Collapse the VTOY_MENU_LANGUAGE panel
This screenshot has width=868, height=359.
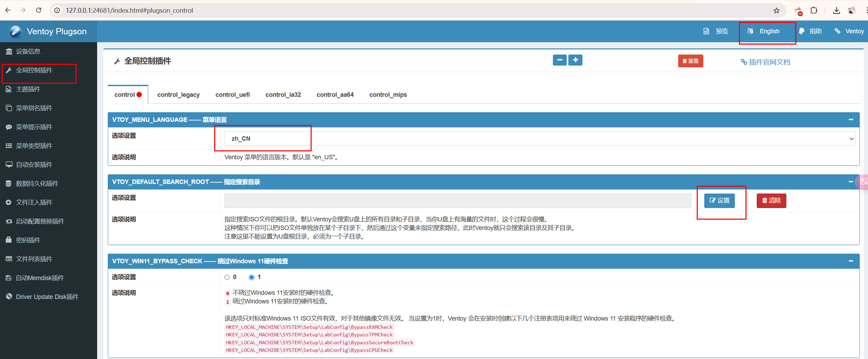point(851,119)
